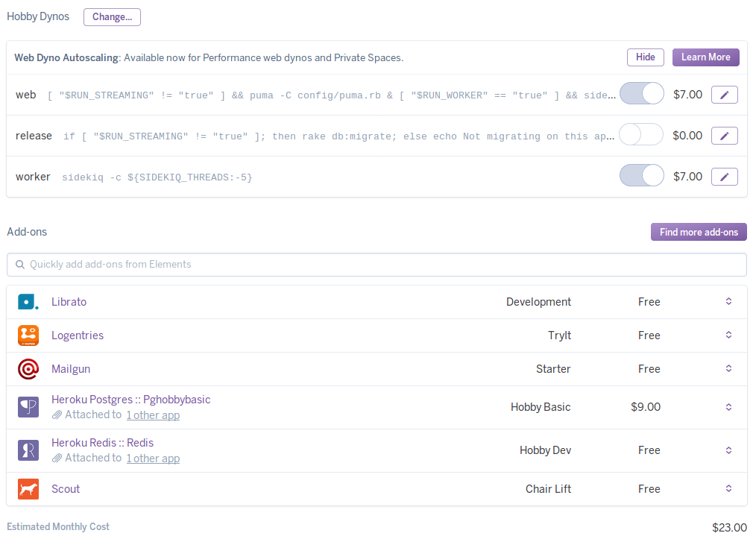Click the Hobby Basic plan label
Screen dimensions: 756x542
(541, 407)
